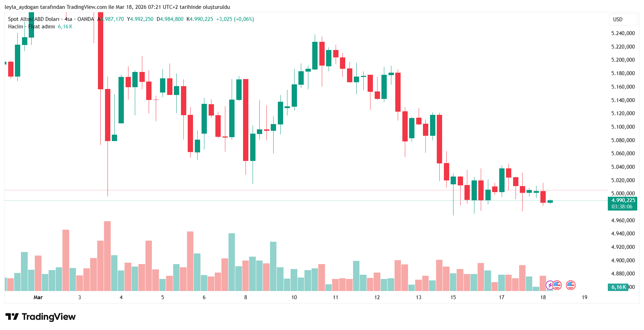The image size is (644, 330).
Task: Click the Hacim volume indicator label
Action: (x=16, y=27)
